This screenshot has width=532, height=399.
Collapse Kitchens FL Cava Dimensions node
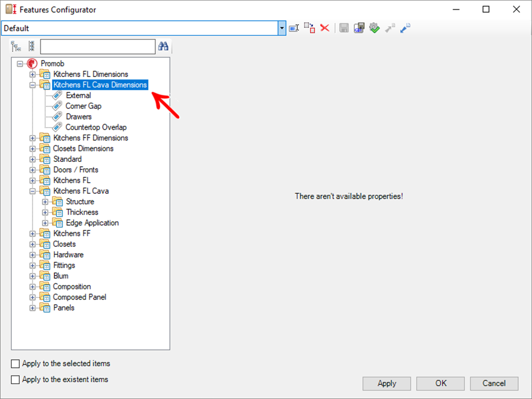click(x=32, y=85)
